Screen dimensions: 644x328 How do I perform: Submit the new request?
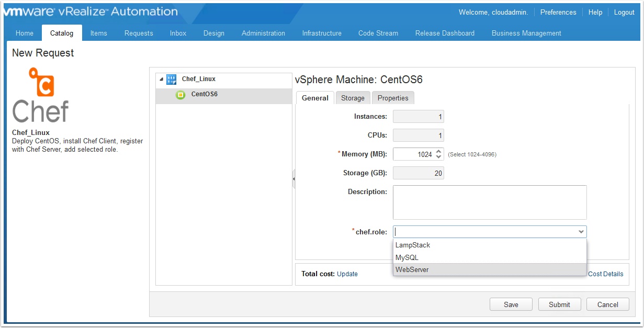pos(559,304)
